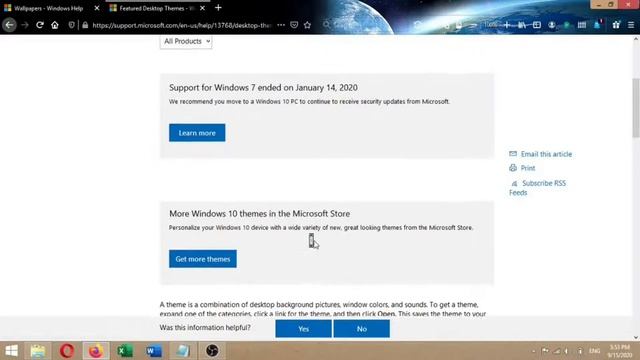Click the system tray volume icon
This screenshot has height=360, width=640.
567,351
